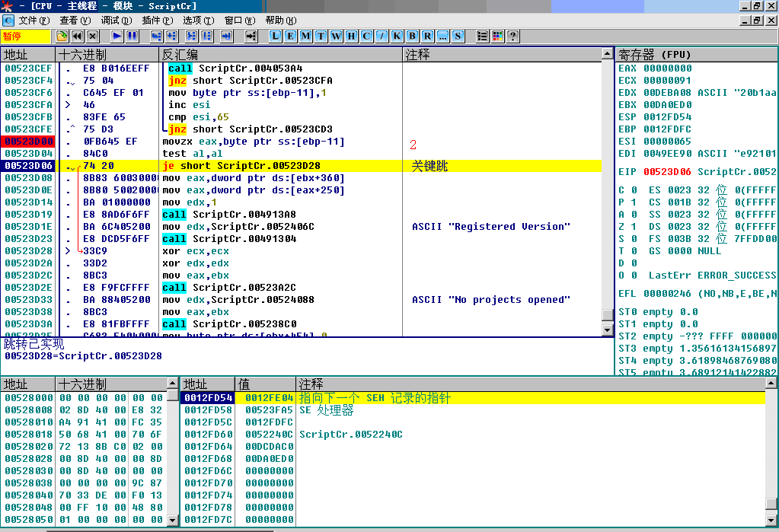This screenshot has height=532, width=779.
Task: Show Windows list via W icon
Action: click(337, 37)
